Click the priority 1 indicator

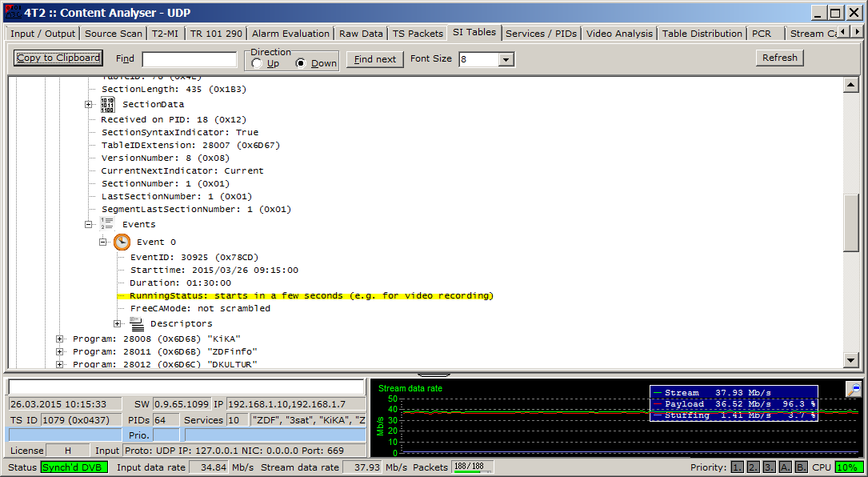pos(738,467)
